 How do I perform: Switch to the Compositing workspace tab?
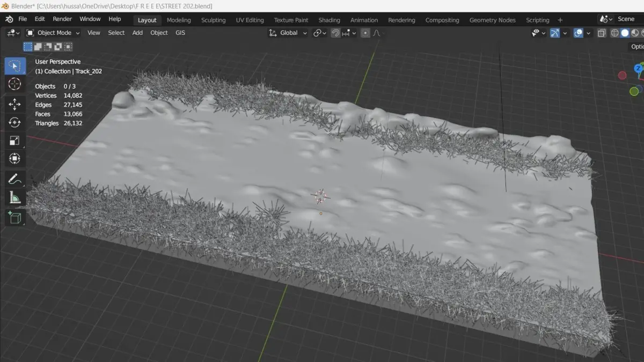[x=442, y=20]
